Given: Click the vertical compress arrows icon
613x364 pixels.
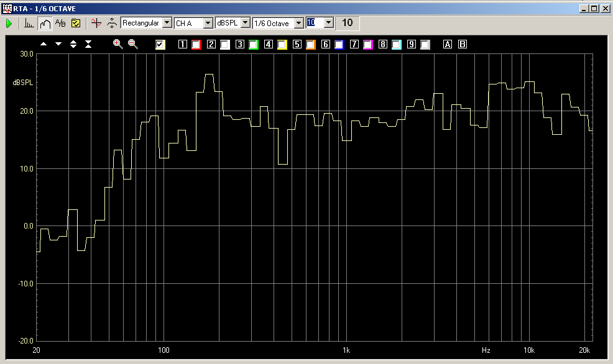Looking at the screenshot, I should coord(88,44).
